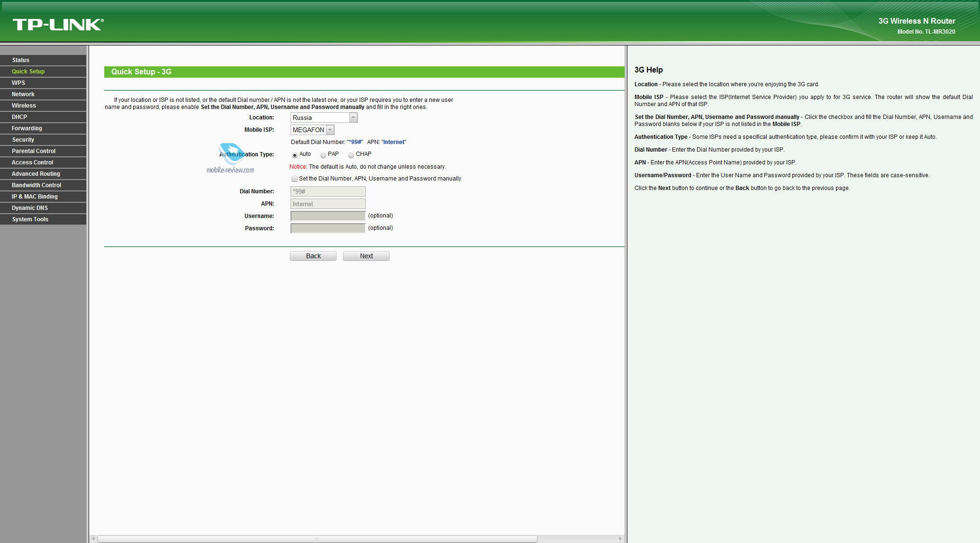Click into the Username input field
This screenshot has height=543, width=980.
(x=328, y=216)
